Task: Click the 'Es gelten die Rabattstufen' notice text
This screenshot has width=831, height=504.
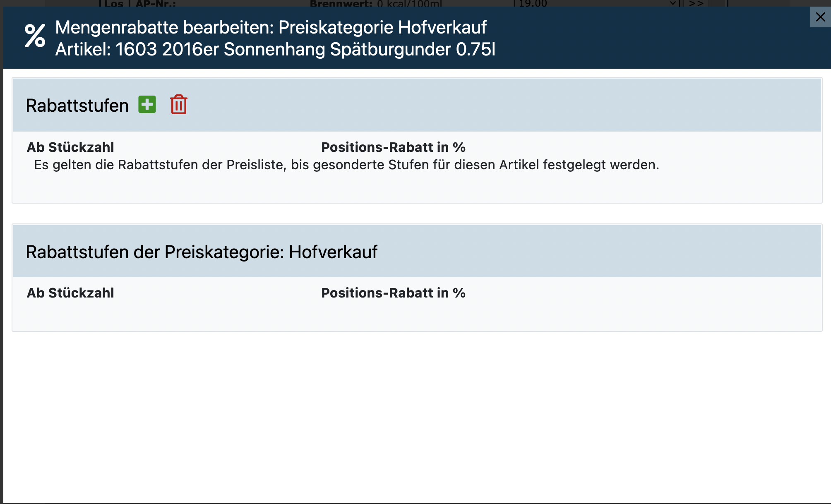Action: (x=346, y=165)
